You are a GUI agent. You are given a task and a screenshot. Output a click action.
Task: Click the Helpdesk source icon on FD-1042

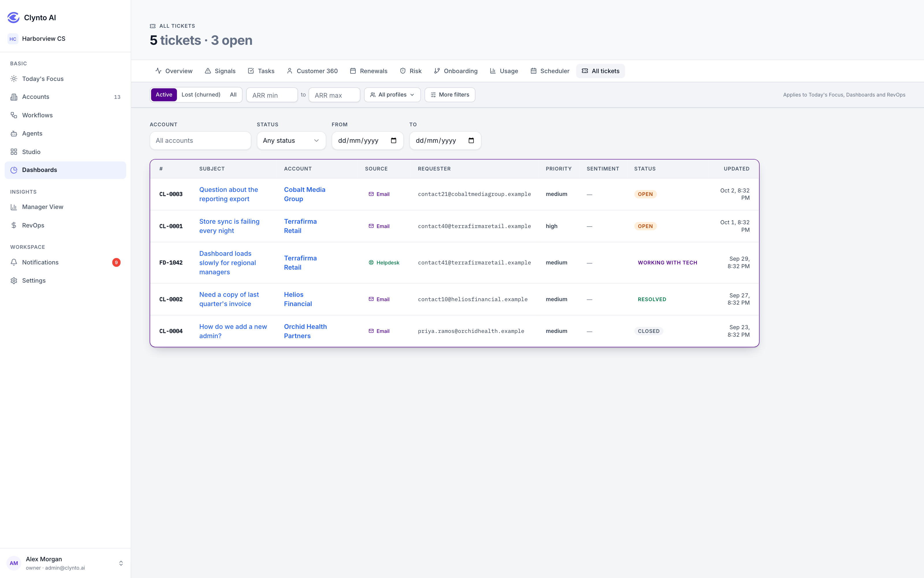click(371, 263)
